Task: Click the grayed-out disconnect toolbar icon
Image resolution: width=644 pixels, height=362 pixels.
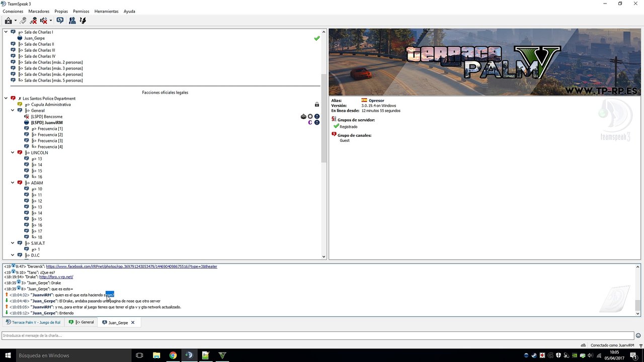Action: point(23,21)
